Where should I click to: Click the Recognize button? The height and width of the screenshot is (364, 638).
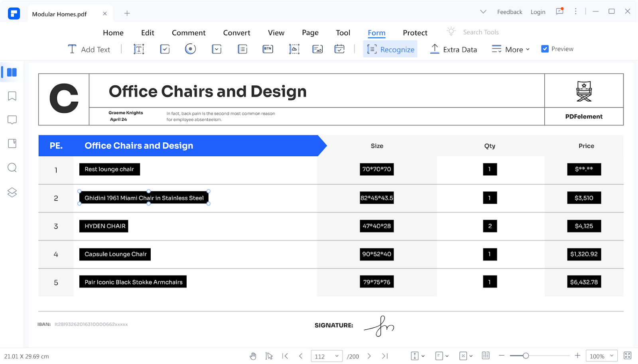(390, 49)
